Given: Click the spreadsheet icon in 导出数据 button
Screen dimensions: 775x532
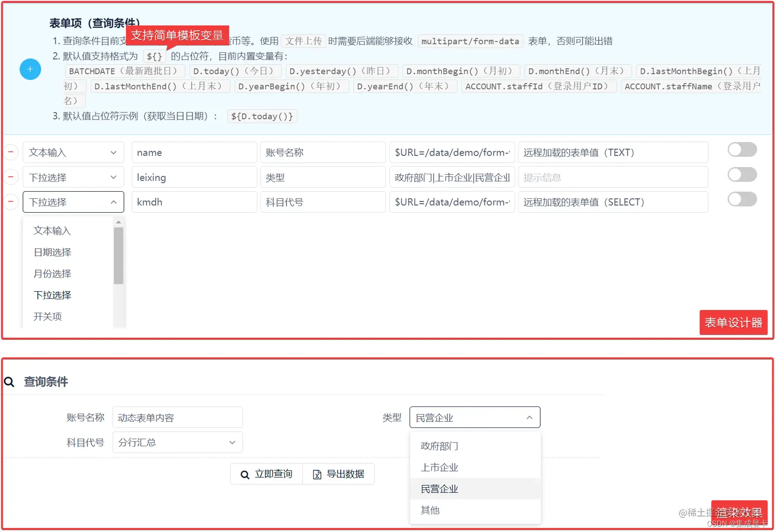Looking at the screenshot, I should [x=317, y=474].
